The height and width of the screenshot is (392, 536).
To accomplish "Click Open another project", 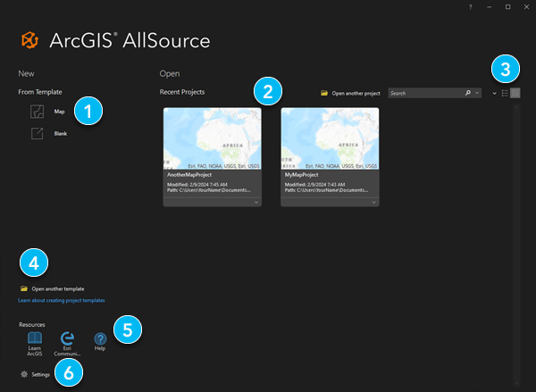I will pyautogui.click(x=349, y=93).
